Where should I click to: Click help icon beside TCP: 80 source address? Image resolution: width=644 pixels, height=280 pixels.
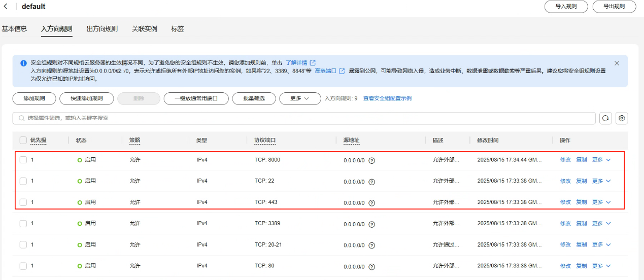pyautogui.click(x=371, y=267)
